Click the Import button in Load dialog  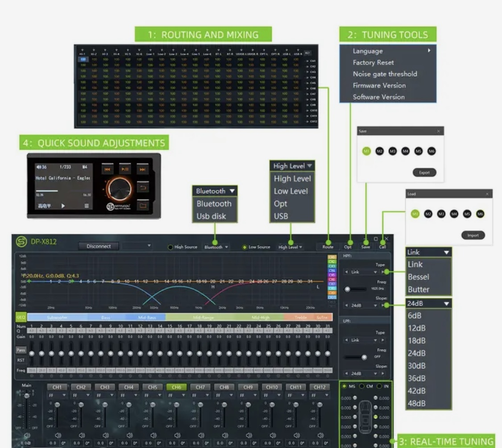click(473, 235)
